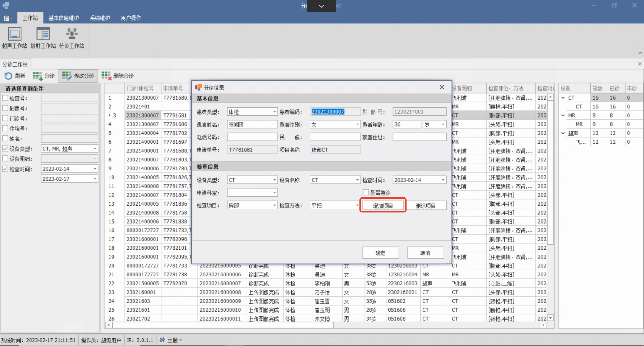Open the 患者类型 dropdown in dialog
The width and height of the screenshot is (644, 346).
click(x=274, y=112)
